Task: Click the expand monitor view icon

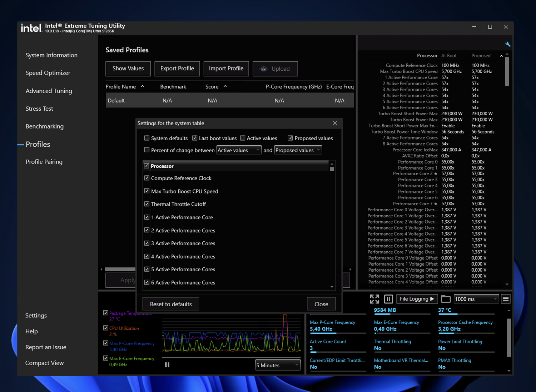Action: (374, 299)
